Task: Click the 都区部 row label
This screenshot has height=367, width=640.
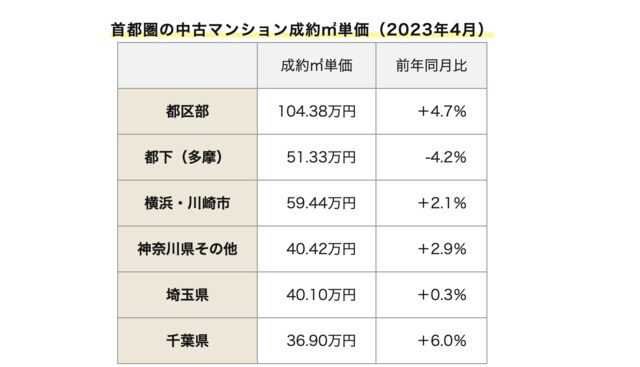Action: click(187, 111)
